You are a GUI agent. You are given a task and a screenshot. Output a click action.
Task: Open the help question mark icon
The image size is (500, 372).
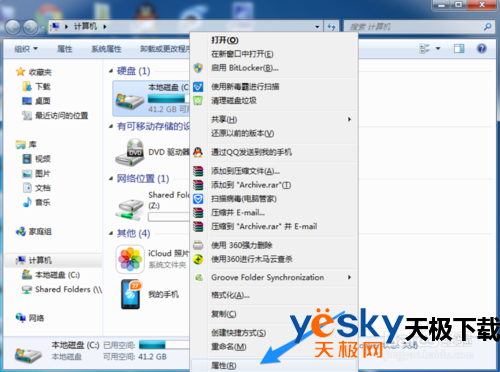click(482, 49)
